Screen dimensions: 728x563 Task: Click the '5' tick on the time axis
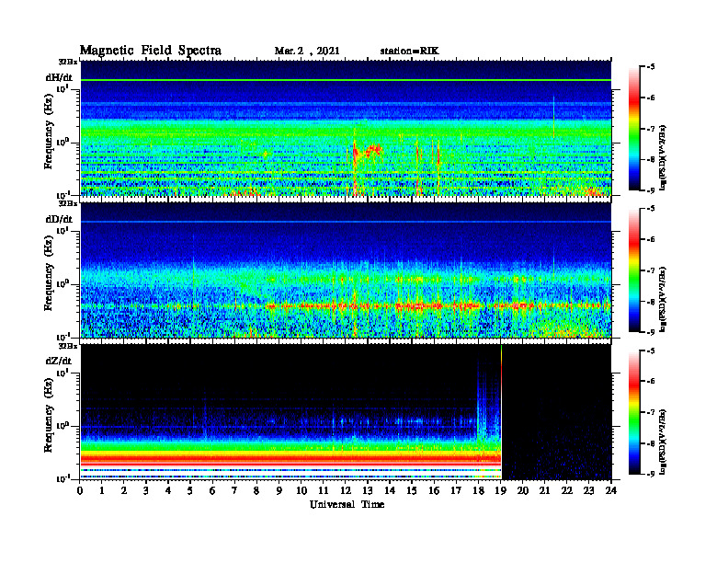coord(190,491)
